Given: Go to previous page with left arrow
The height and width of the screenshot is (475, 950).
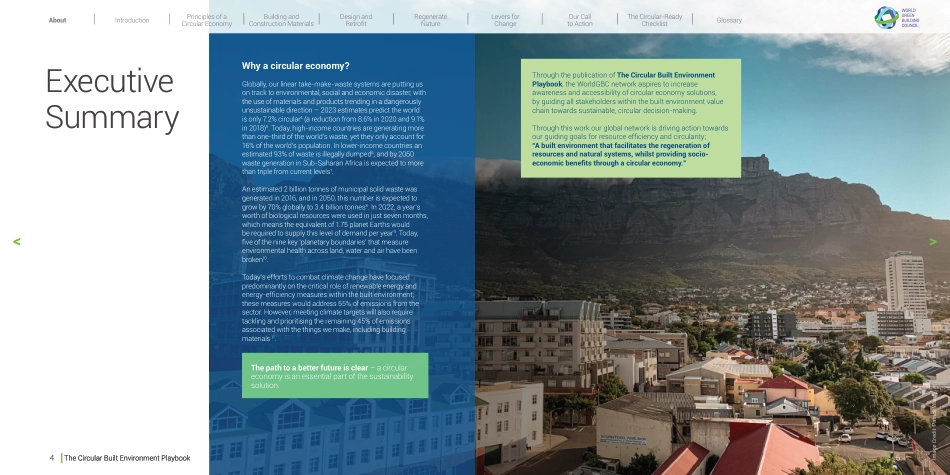Looking at the screenshot, I should pos(16,242).
